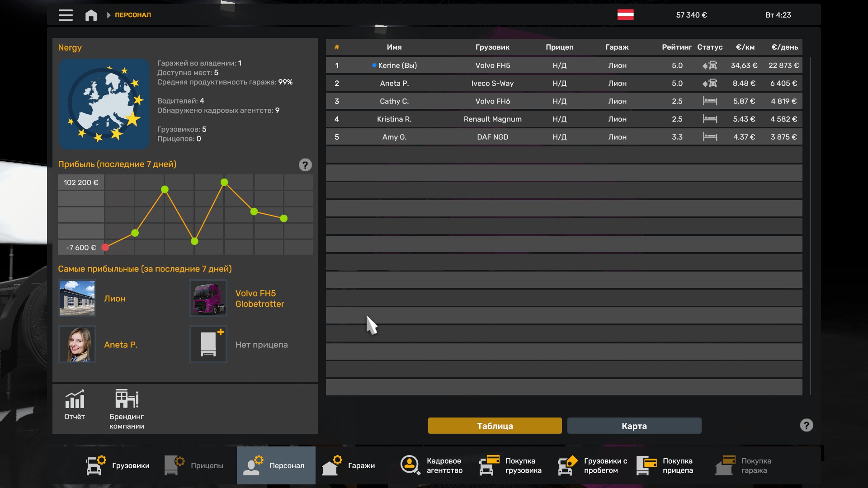Open Покупка грузовика dealer
Image resolution: width=868 pixels, height=488 pixels.
coord(511,465)
